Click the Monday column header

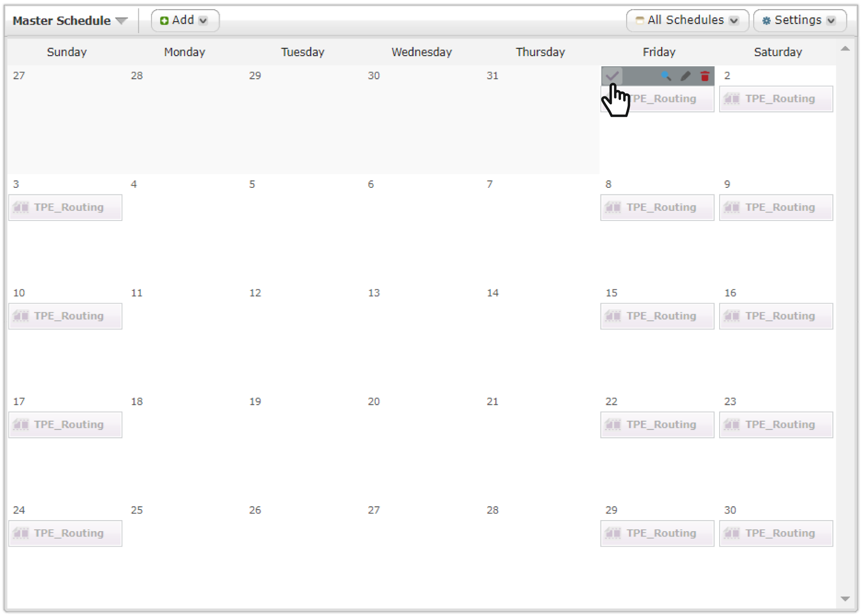[x=185, y=52]
